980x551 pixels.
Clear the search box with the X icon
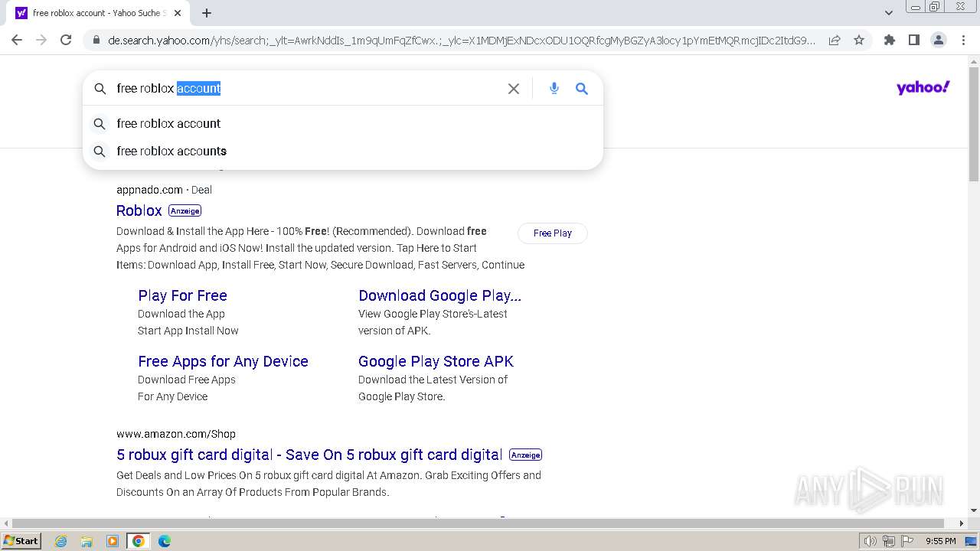[x=514, y=89]
